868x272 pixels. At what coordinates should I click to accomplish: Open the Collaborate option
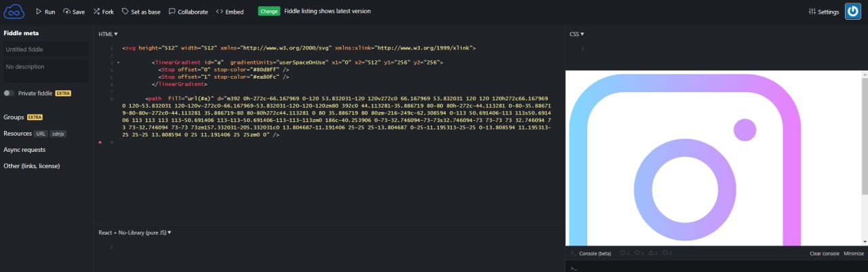click(188, 12)
